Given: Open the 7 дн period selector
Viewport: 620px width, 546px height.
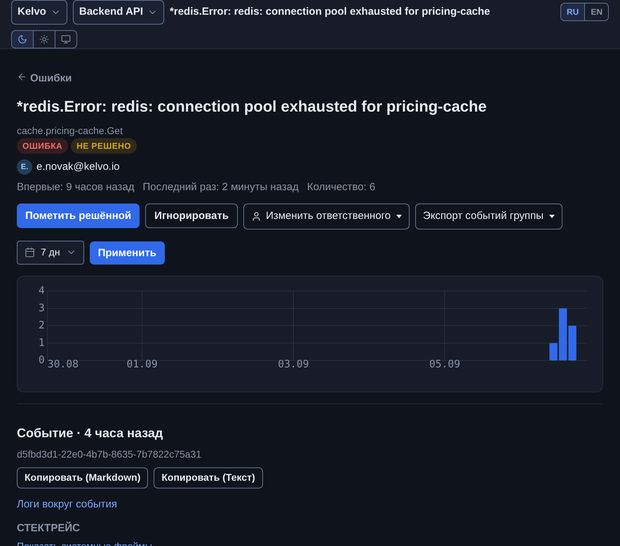Looking at the screenshot, I should pyautogui.click(x=50, y=253).
